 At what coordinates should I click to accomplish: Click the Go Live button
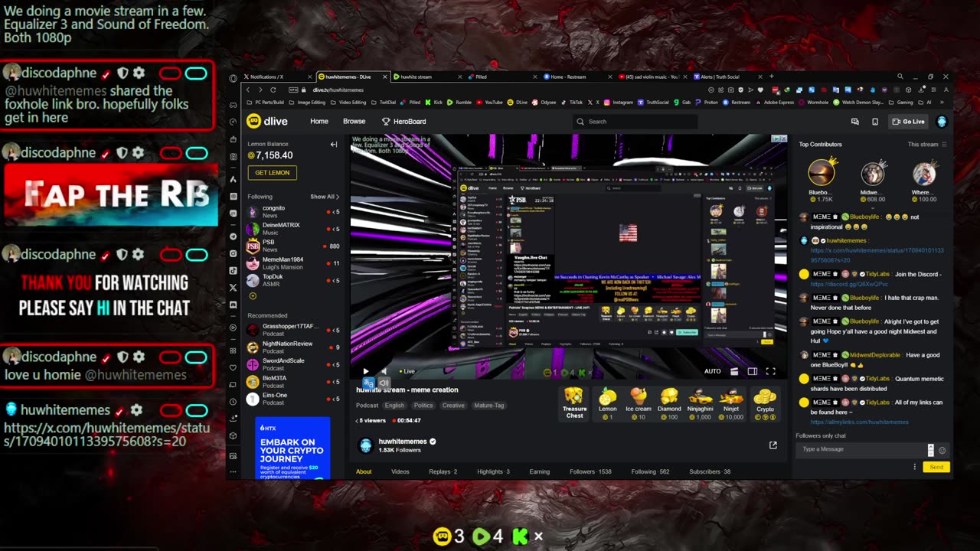[908, 122]
